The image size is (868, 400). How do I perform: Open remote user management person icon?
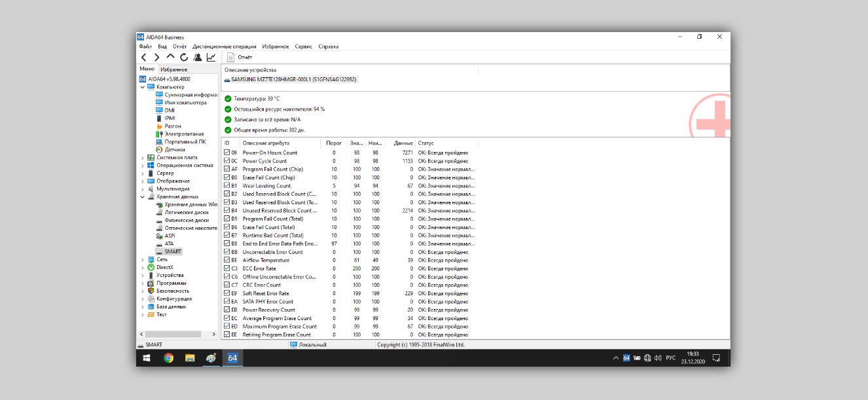point(198,58)
